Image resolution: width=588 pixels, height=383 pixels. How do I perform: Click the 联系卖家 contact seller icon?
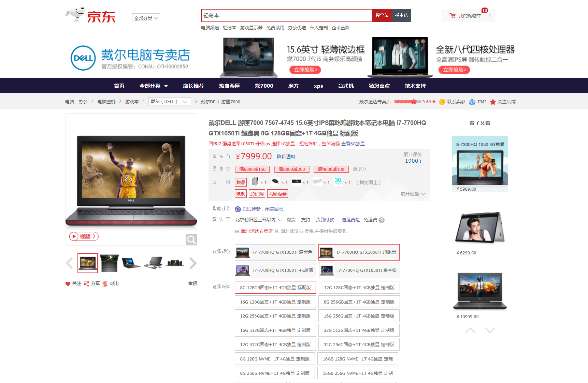pyautogui.click(x=442, y=102)
